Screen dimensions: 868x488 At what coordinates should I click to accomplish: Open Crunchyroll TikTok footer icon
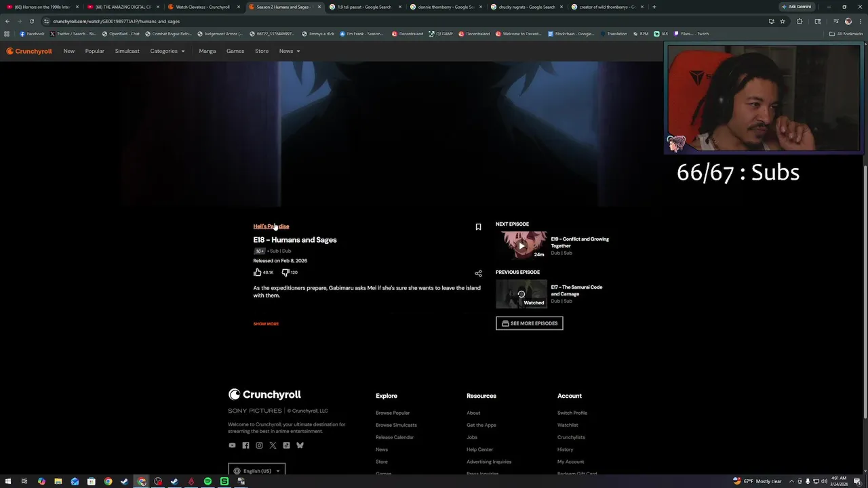coord(286,445)
